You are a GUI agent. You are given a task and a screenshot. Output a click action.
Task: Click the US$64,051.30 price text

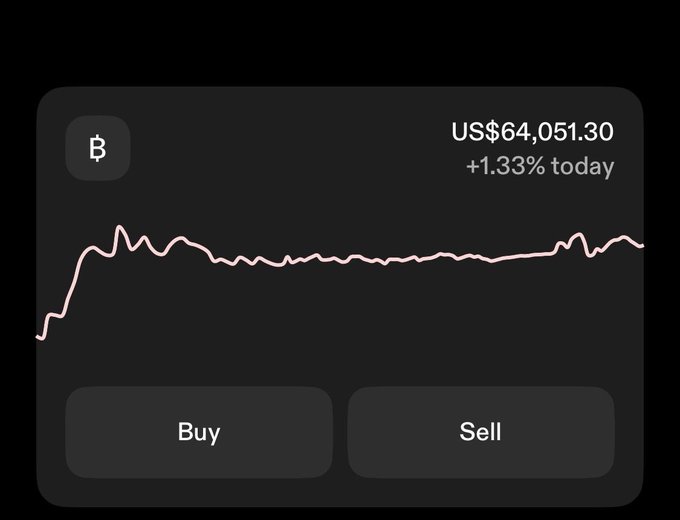point(533,131)
